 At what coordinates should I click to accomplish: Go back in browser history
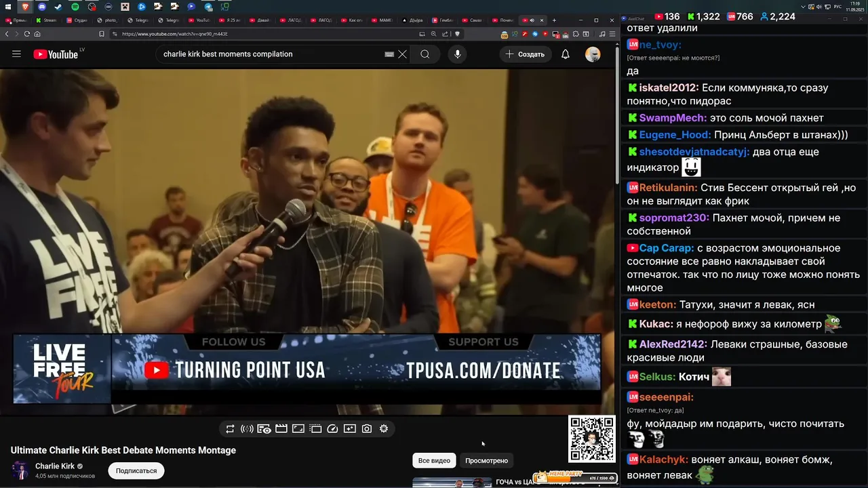7,34
